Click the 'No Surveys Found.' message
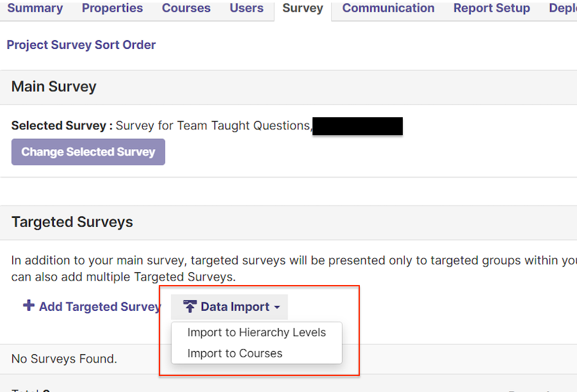This screenshot has height=392, width=577. click(64, 359)
